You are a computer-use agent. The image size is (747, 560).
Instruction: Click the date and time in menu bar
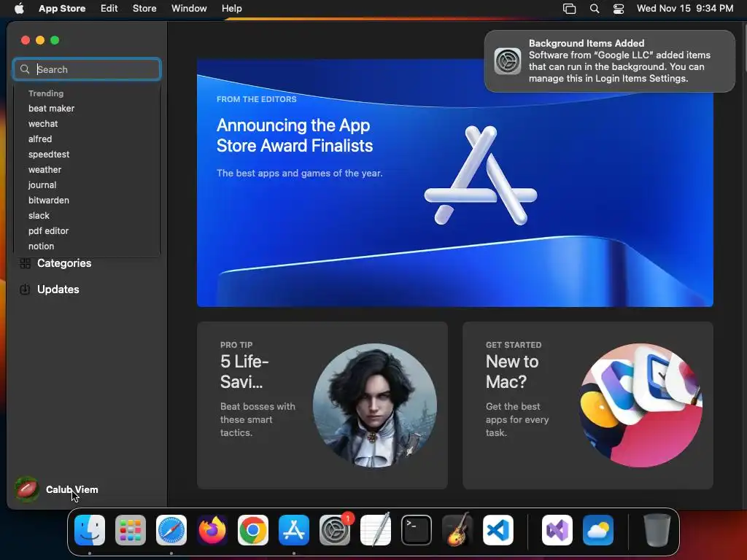(684, 9)
